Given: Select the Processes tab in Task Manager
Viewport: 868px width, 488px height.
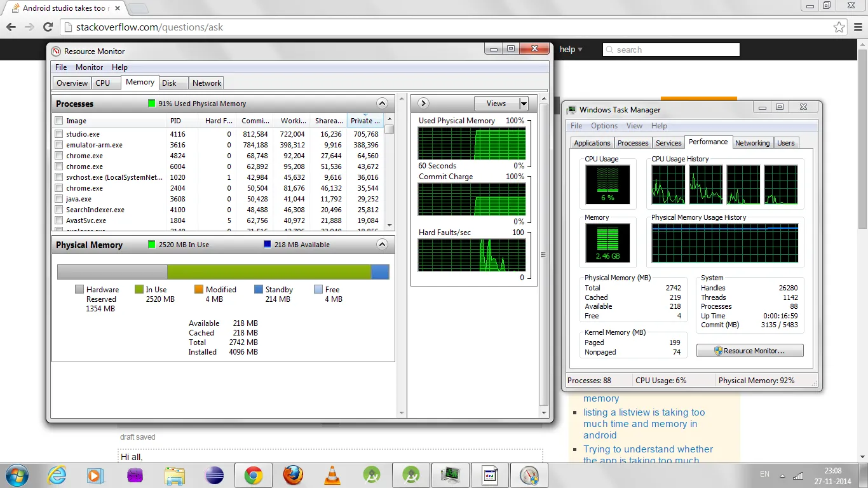Looking at the screenshot, I should (x=633, y=143).
